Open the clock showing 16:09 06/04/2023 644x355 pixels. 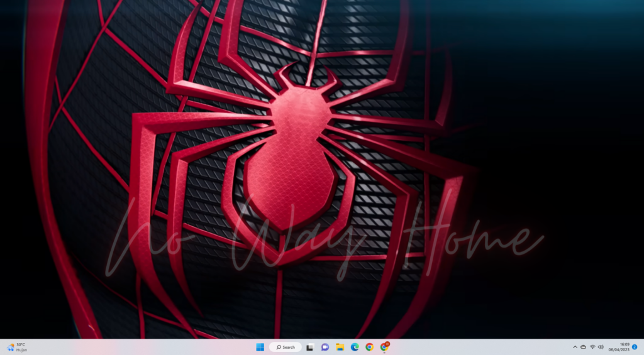(619, 347)
